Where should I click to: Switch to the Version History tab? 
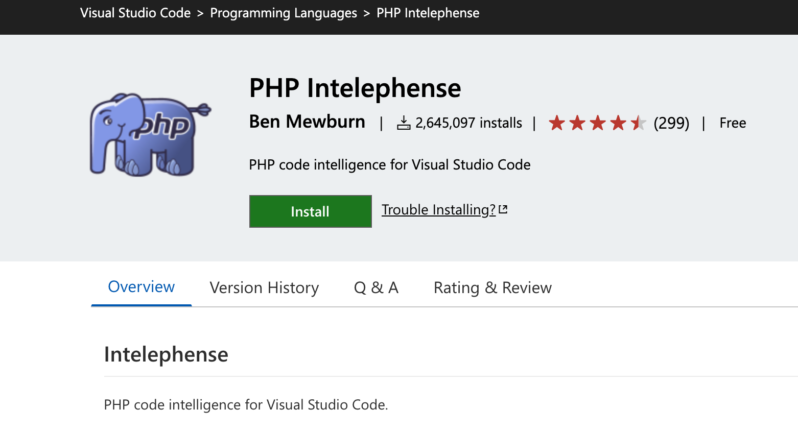click(264, 288)
